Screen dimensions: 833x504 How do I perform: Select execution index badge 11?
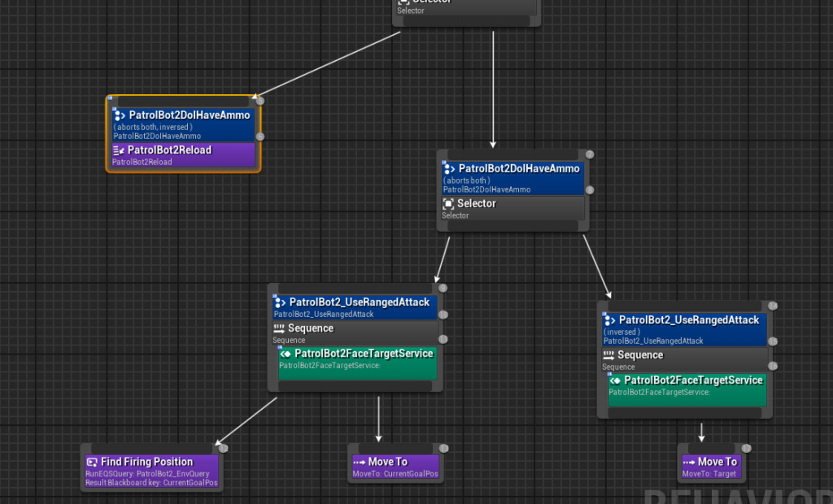(443, 339)
